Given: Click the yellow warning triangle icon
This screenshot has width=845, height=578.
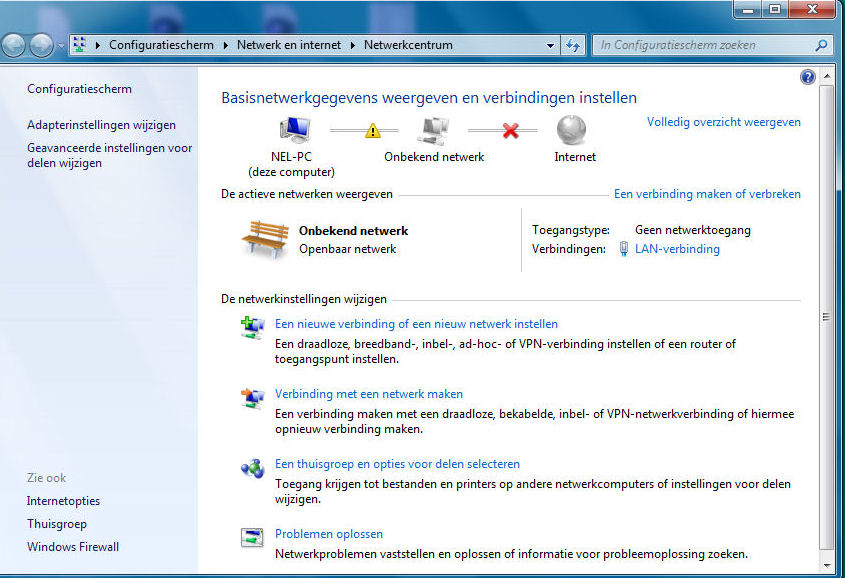Looking at the screenshot, I should 372,130.
